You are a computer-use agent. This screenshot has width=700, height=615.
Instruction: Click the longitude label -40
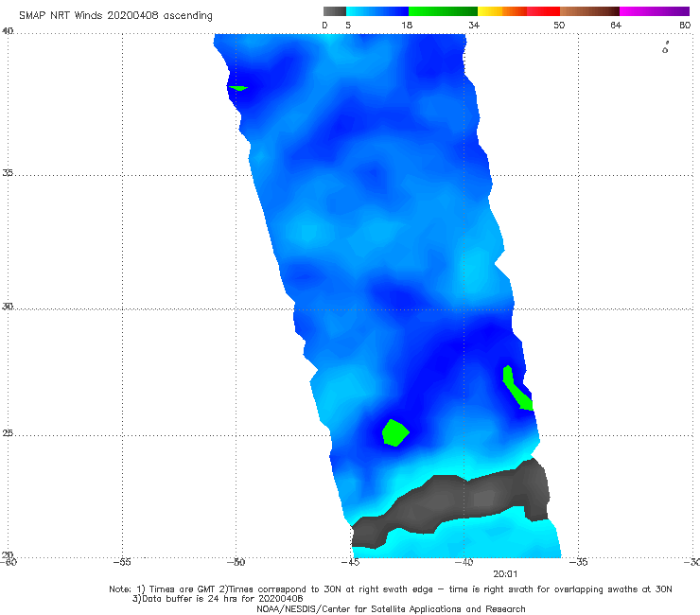pos(464,562)
